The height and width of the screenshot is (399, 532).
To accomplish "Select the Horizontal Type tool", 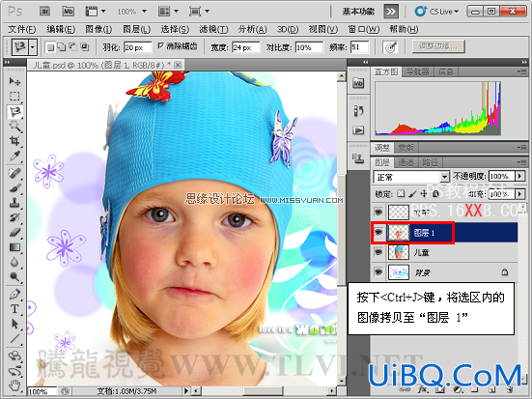I will (14, 309).
